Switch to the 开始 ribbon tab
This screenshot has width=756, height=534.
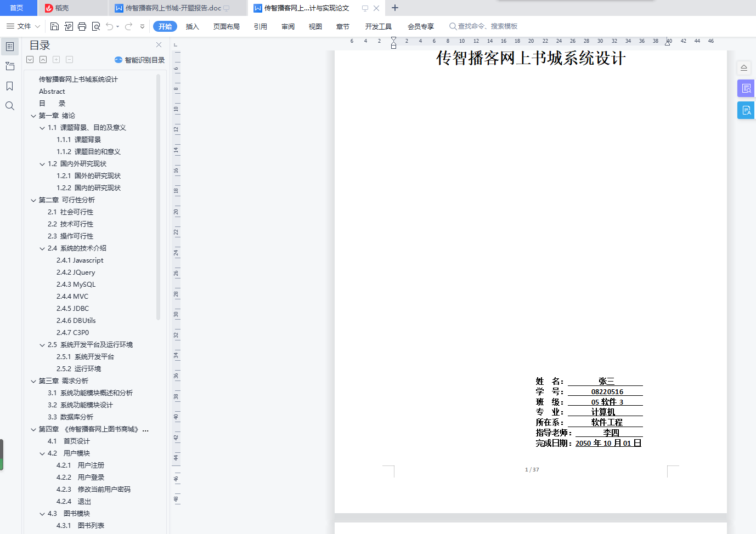point(165,26)
